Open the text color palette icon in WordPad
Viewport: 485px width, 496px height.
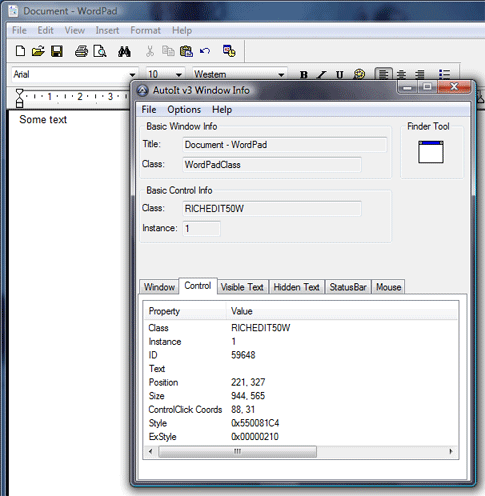[359, 74]
